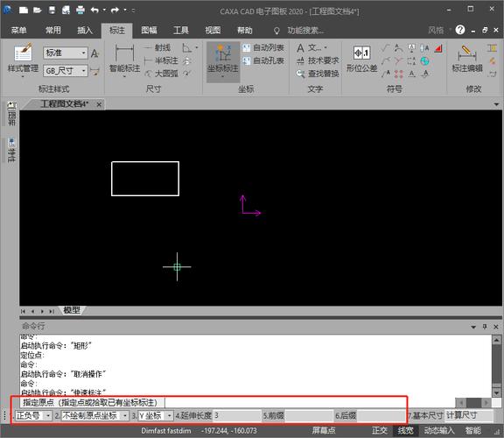Click the 延伸长度 input field

[237, 416]
